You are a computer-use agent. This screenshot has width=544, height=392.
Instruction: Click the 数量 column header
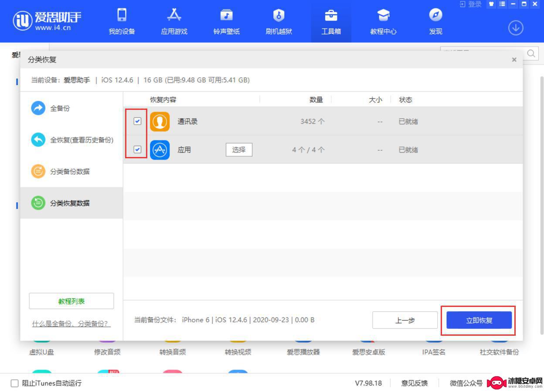coord(316,100)
